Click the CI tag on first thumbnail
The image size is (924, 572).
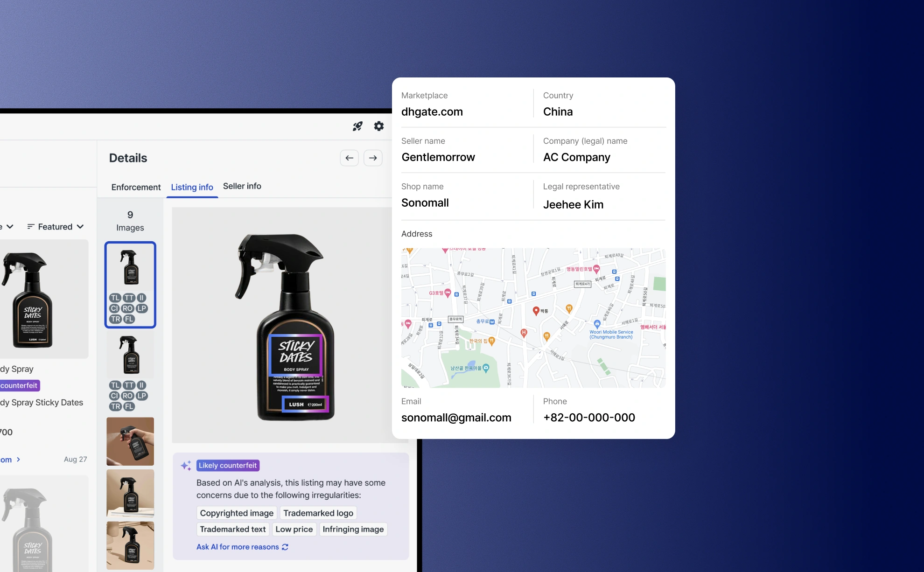(114, 308)
